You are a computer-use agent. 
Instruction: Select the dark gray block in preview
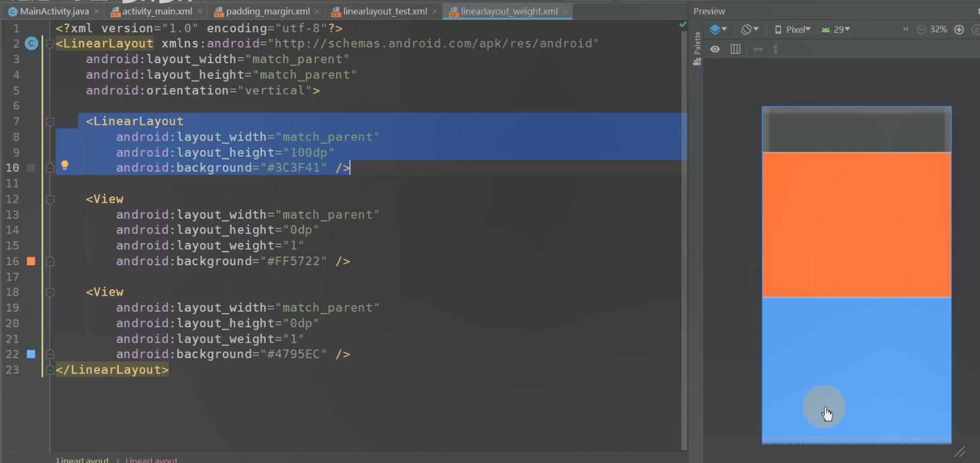point(857,130)
